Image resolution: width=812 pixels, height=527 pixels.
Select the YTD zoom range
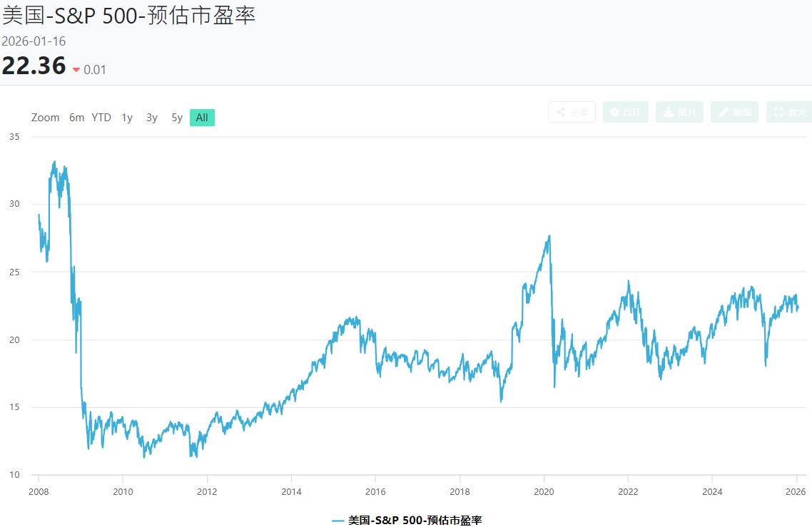point(101,118)
